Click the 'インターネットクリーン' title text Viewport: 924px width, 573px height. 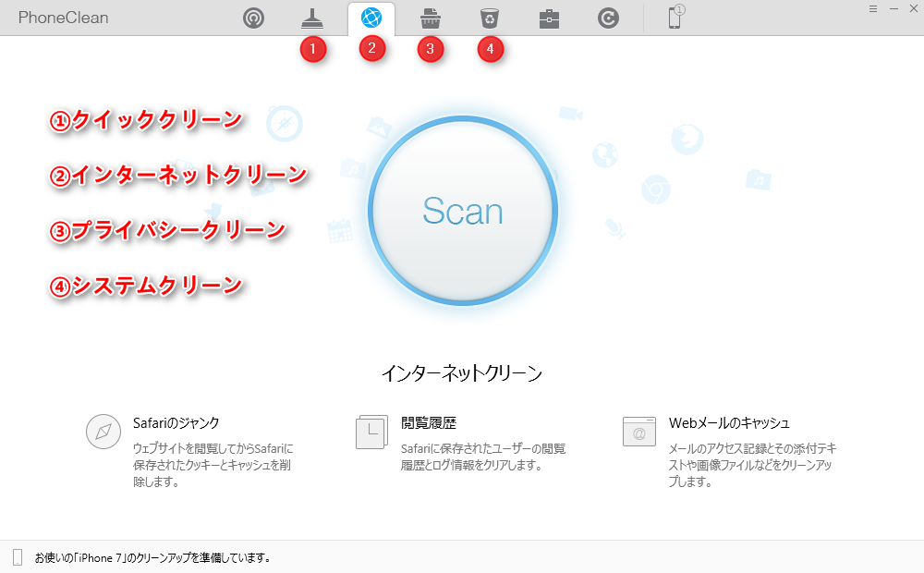[462, 373]
